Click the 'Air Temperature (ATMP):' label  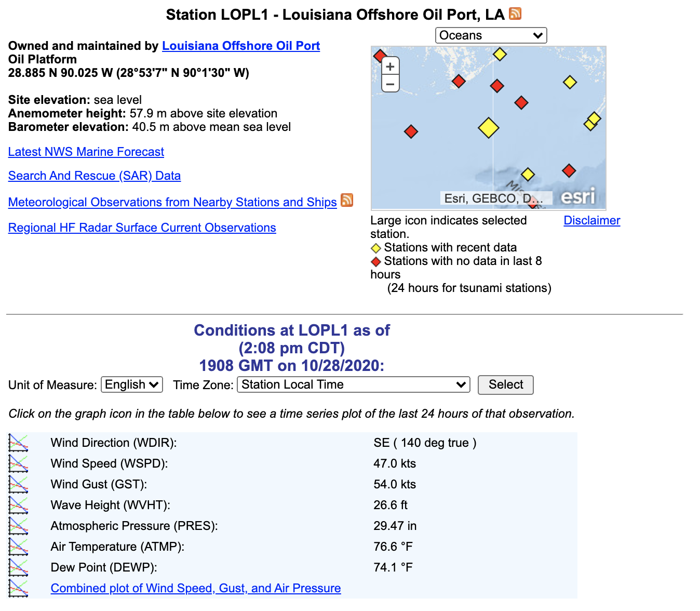pos(118,547)
